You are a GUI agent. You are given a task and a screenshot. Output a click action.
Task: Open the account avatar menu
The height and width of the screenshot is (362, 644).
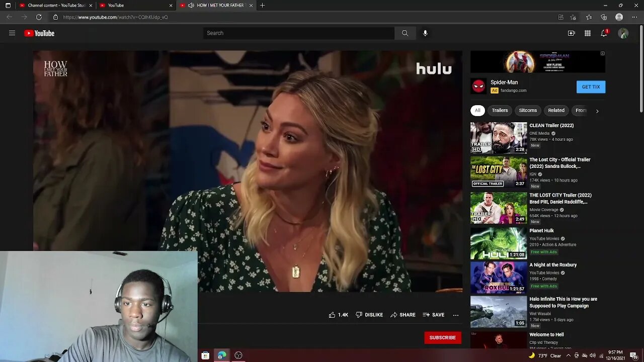tap(623, 33)
